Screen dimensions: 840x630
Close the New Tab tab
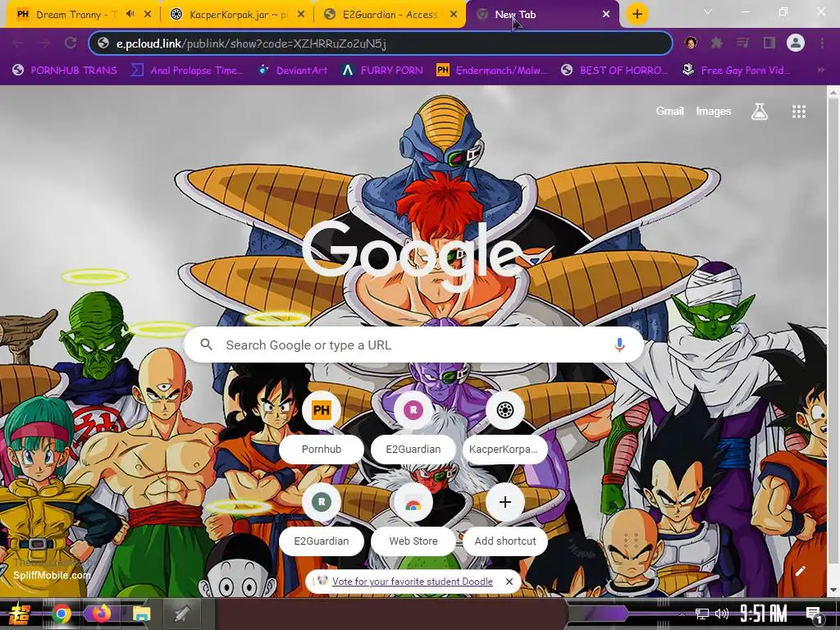(606, 15)
